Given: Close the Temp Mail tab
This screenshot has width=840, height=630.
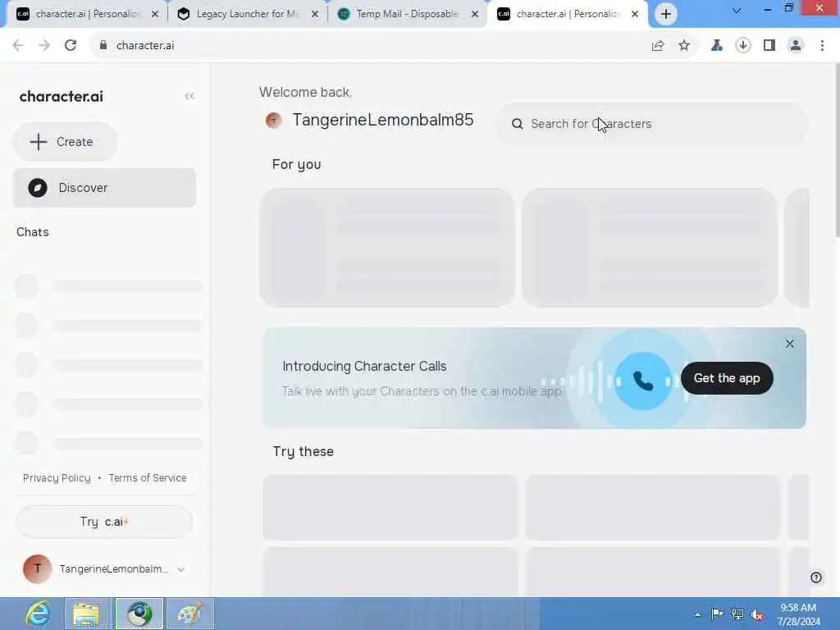Looking at the screenshot, I should point(475,14).
